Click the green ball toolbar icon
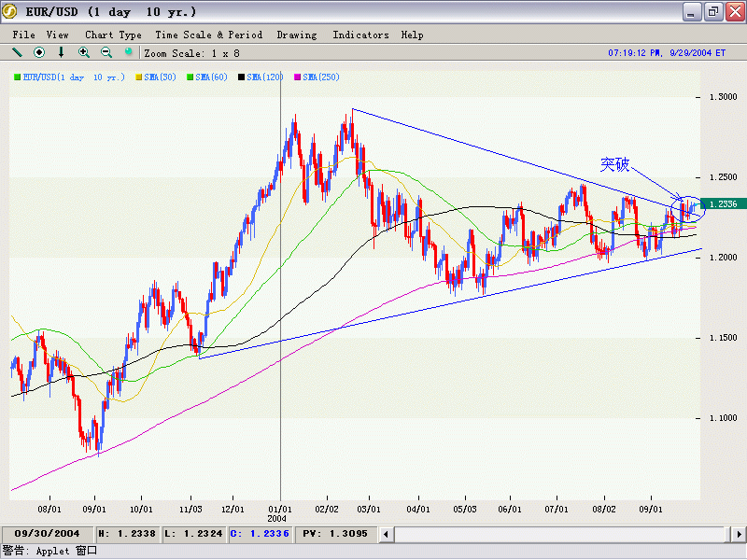Viewport: 747px width, 560px height. tap(128, 51)
